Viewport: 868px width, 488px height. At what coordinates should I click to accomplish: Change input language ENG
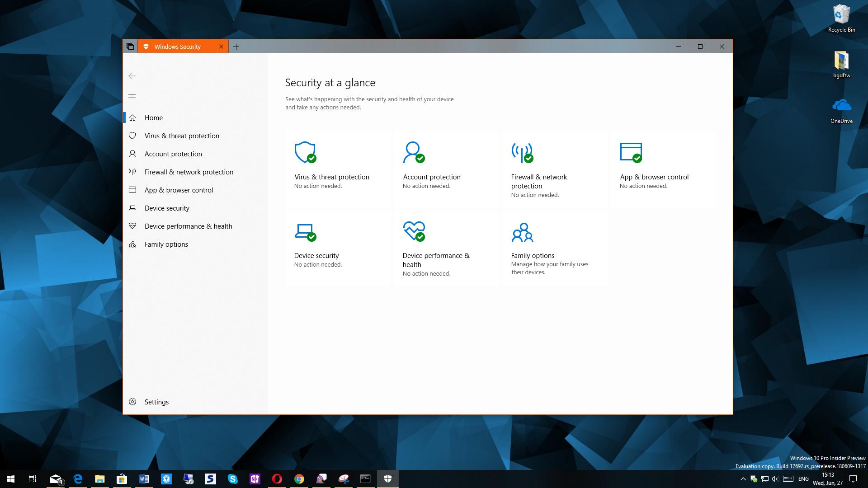pyautogui.click(x=803, y=479)
